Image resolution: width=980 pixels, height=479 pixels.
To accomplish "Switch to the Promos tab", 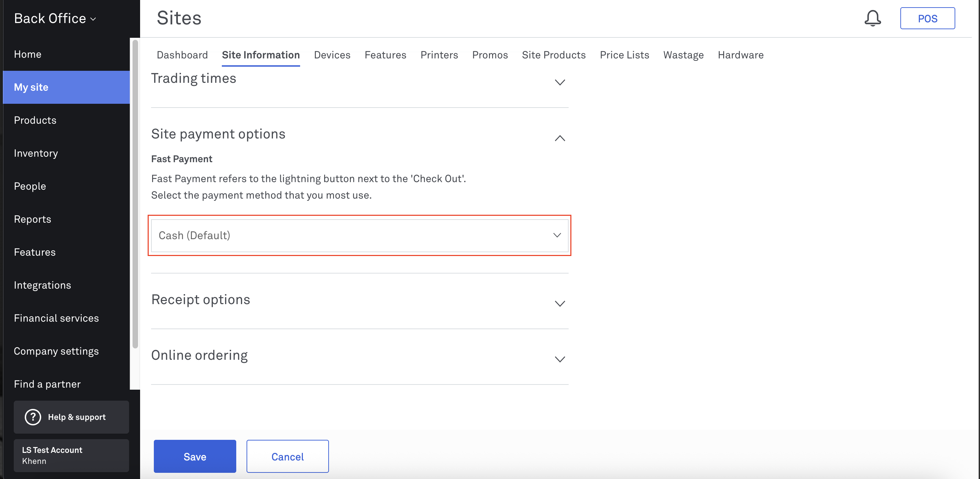I will pos(490,55).
